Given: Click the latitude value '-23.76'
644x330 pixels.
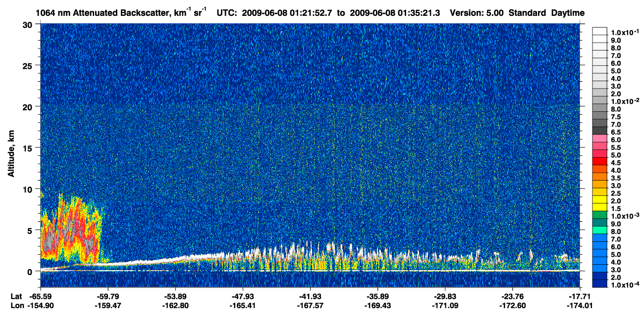Looking at the screenshot, I should pos(512,296).
